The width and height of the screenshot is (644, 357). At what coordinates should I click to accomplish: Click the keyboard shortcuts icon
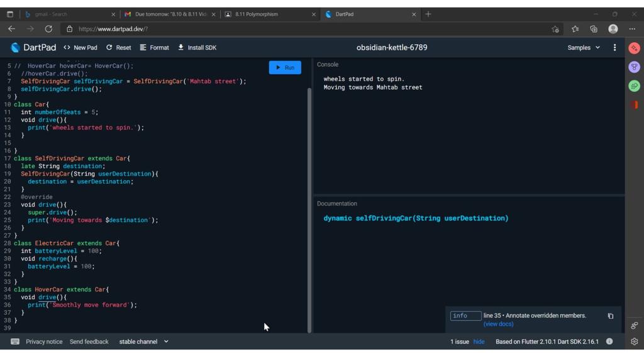click(15, 341)
